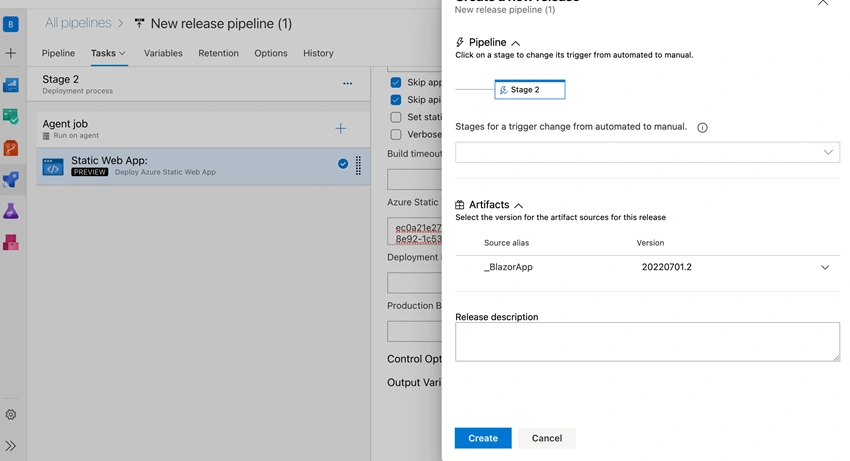Click the Deployment environment input field

point(415,283)
